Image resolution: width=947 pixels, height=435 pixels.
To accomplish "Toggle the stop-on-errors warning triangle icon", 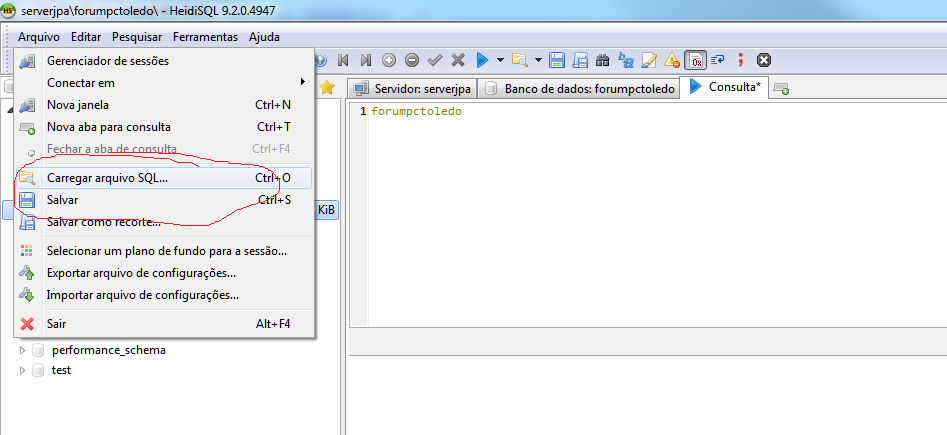I will 672,60.
